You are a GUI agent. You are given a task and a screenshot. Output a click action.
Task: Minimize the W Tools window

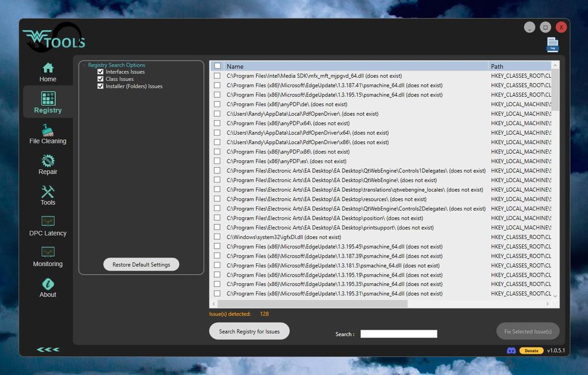tap(529, 27)
